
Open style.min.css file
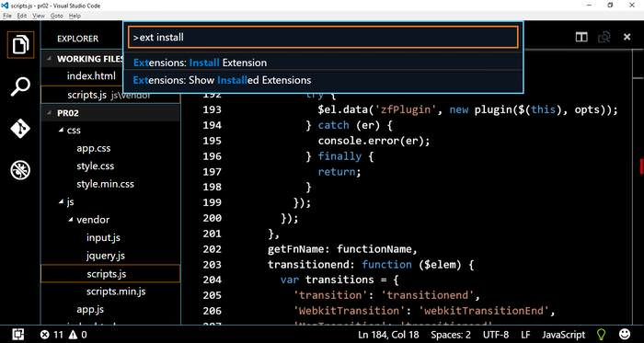105,184
